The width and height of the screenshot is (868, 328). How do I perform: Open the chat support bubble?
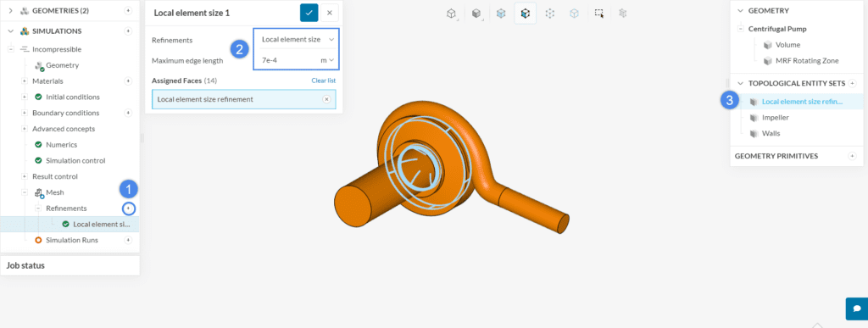tap(857, 309)
